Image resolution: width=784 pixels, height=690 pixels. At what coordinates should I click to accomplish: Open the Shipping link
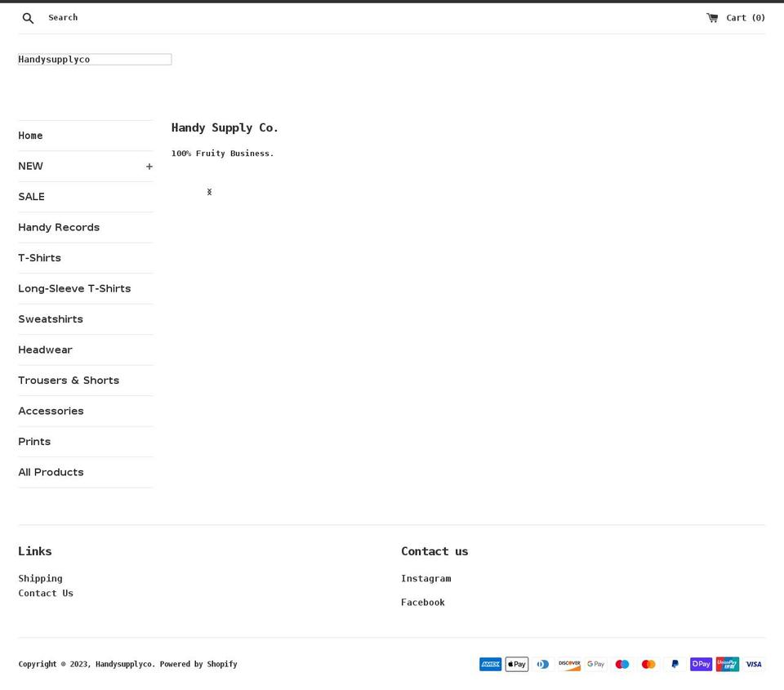[40, 578]
